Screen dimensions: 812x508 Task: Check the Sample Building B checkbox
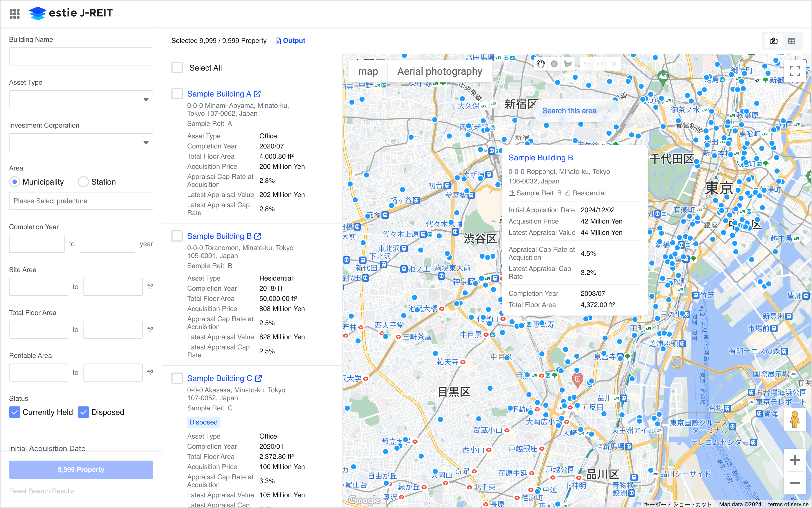pos(177,236)
